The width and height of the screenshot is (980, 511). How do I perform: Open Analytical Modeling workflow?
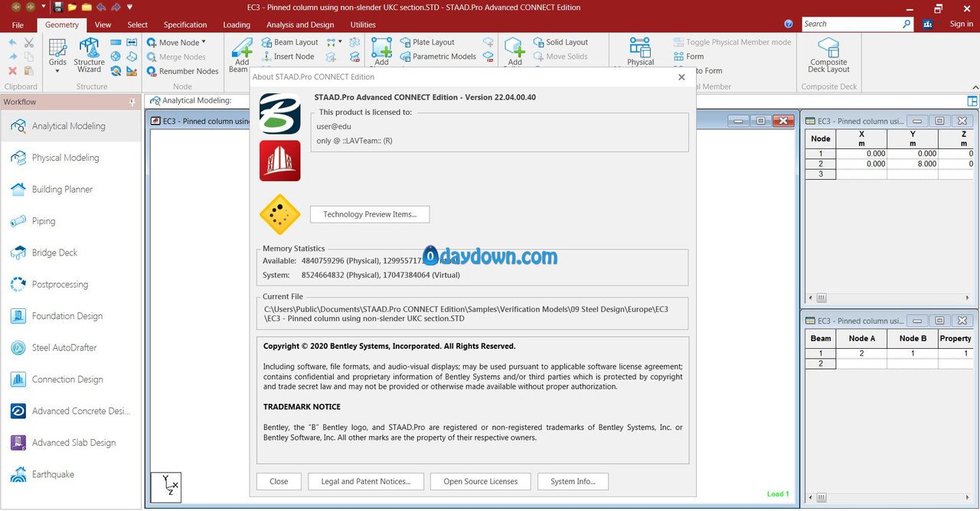[x=70, y=126]
